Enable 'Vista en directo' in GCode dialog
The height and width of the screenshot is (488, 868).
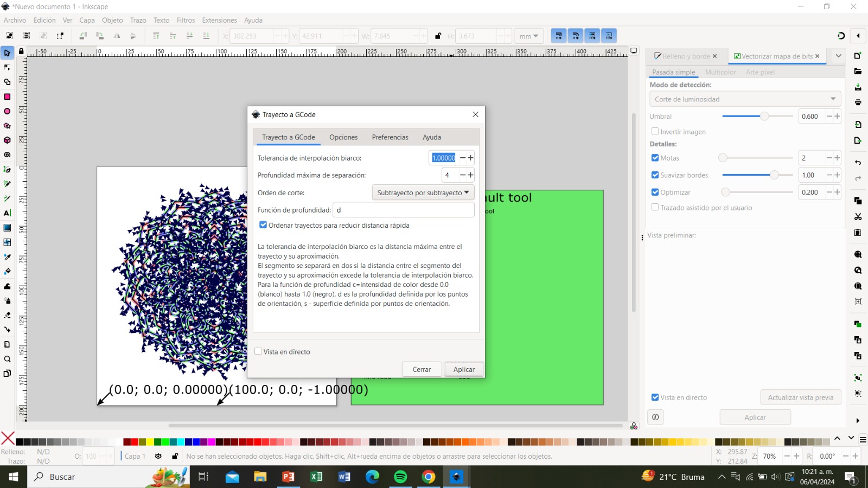[x=258, y=351]
